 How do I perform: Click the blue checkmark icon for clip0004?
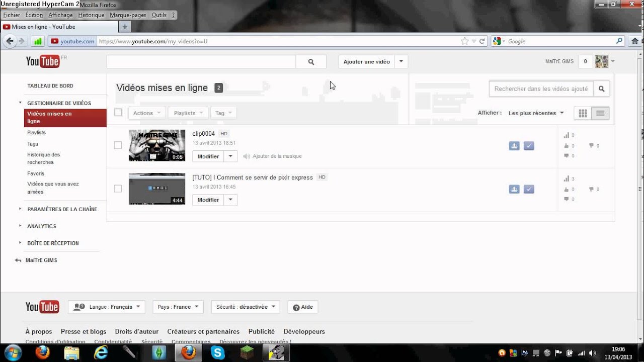(x=529, y=146)
